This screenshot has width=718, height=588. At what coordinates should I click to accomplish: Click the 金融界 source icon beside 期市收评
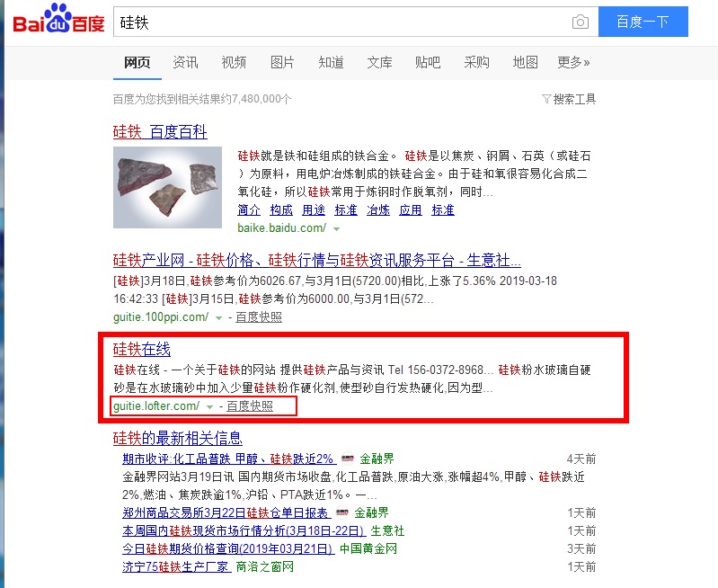[348, 459]
